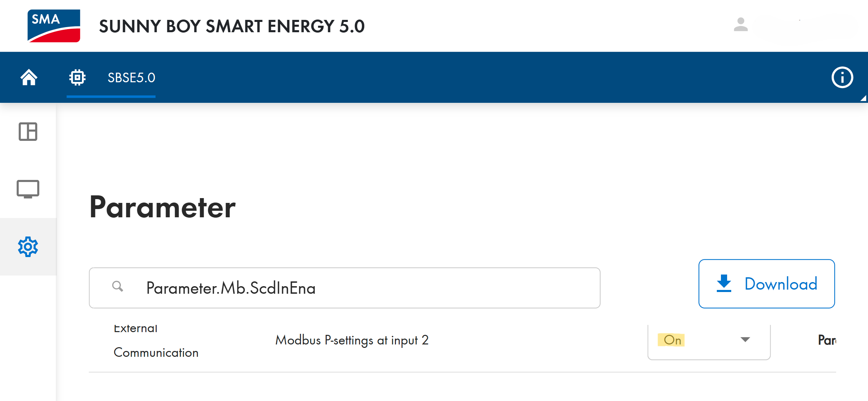
Task: Click the download arrow icon
Action: tap(724, 283)
